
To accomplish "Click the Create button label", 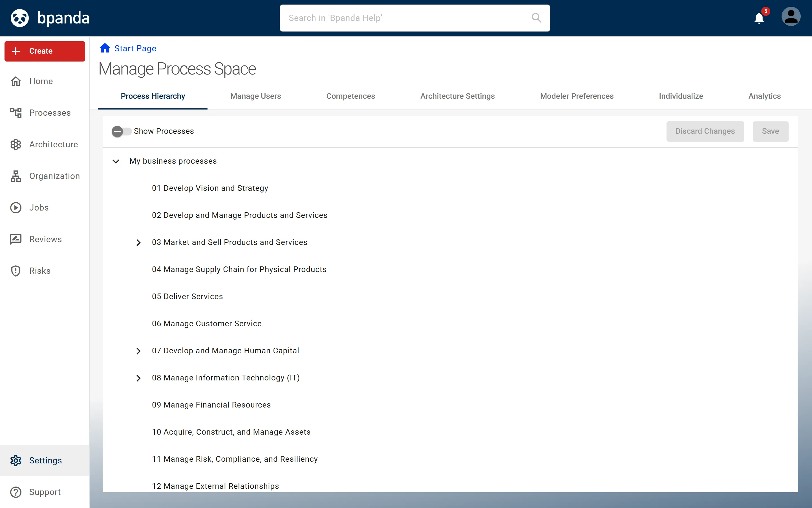I will (x=41, y=51).
